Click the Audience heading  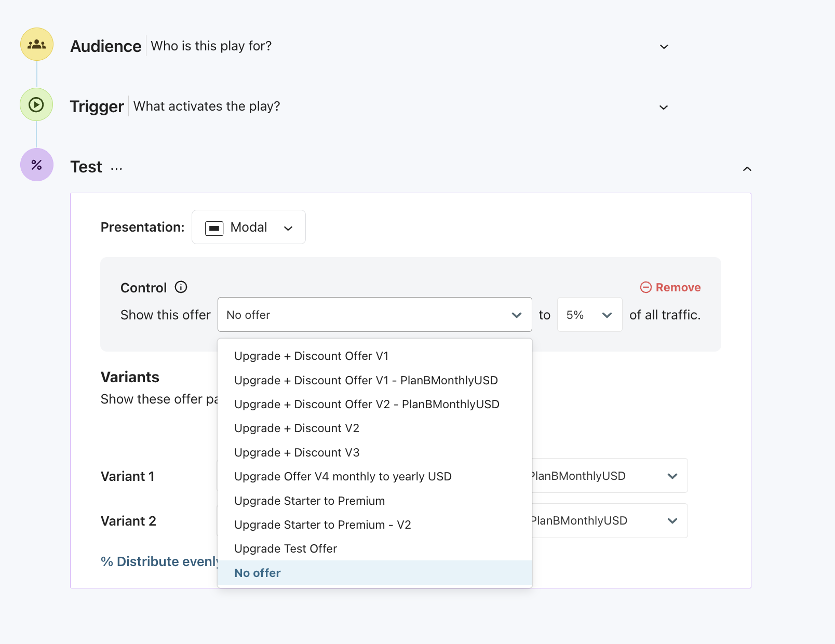(106, 46)
